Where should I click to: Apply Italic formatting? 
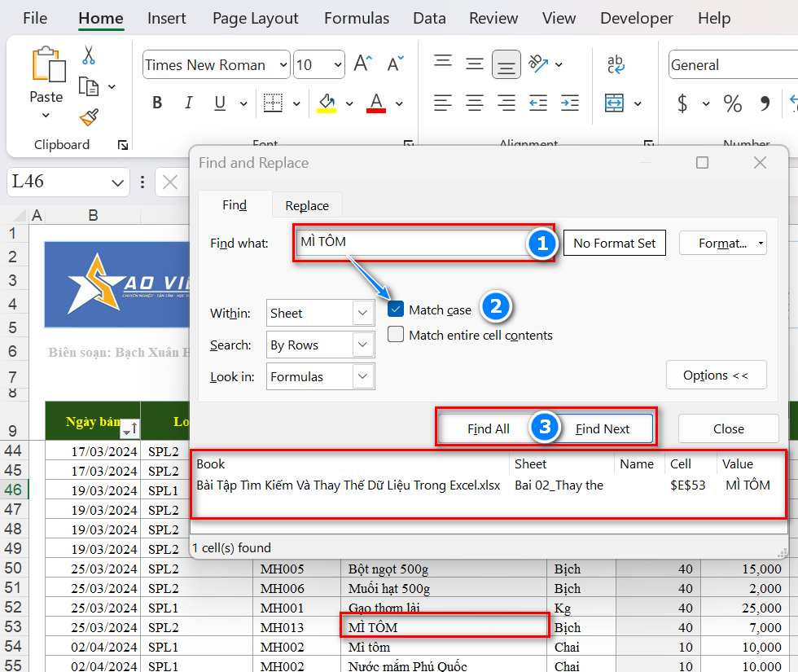click(189, 103)
